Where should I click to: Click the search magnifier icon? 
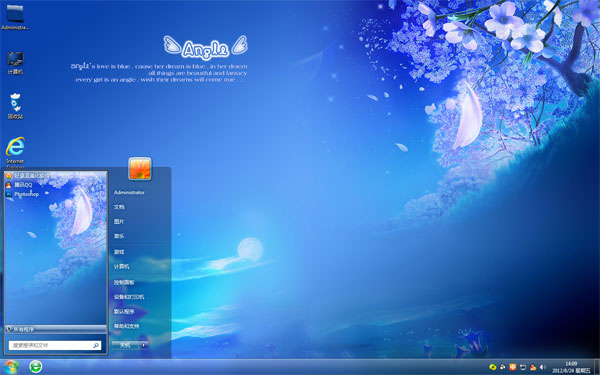[96, 345]
